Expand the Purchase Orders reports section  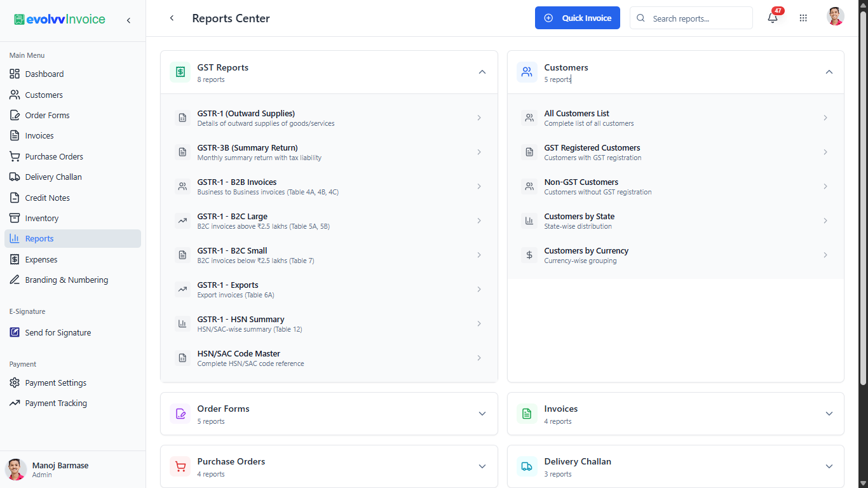tap(482, 466)
